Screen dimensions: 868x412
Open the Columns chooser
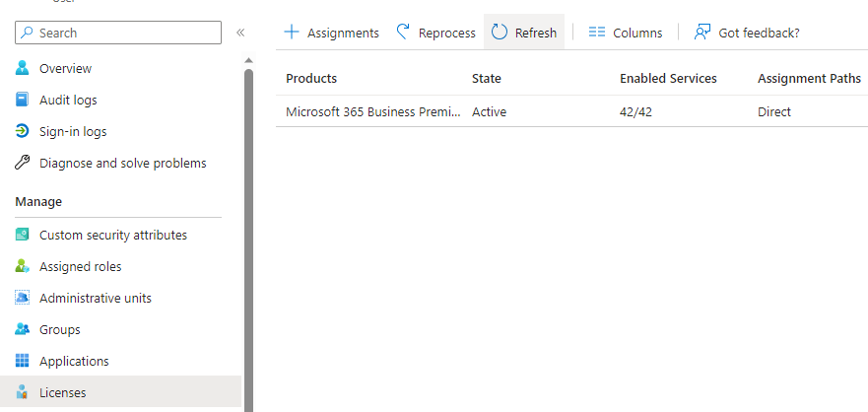point(625,33)
